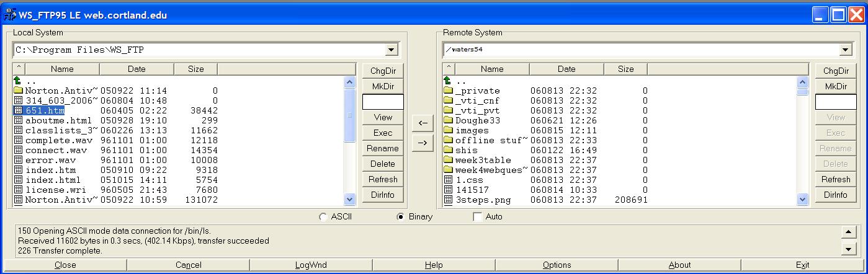Click remote Refresh button

click(x=836, y=179)
